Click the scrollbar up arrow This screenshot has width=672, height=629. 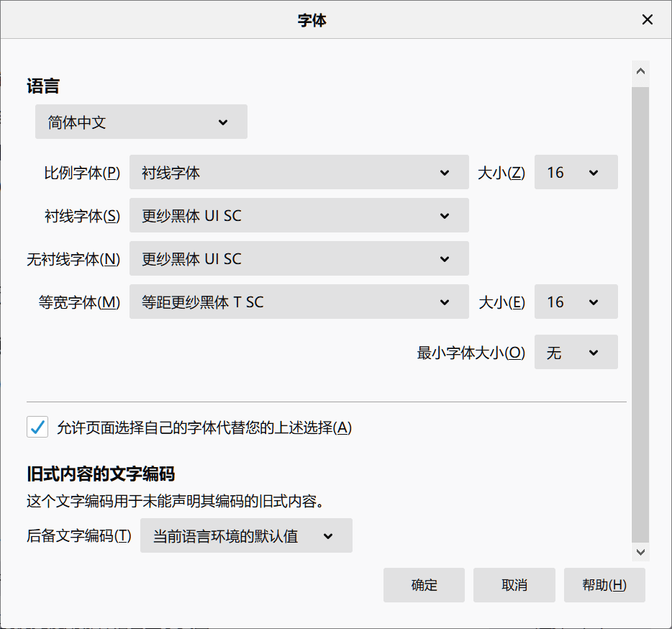pyautogui.click(x=640, y=71)
